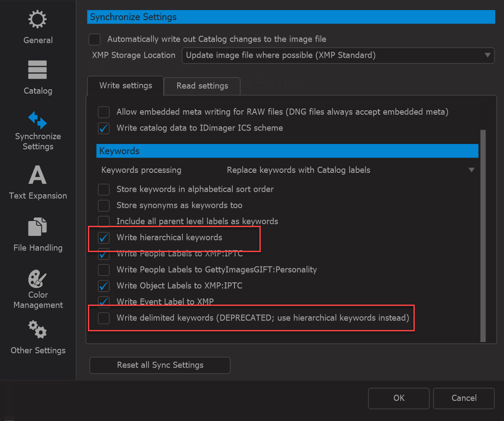The height and width of the screenshot is (421, 504).
Task: Enable the deprecated Write delimited keywords option
Action: coord(104,318)
